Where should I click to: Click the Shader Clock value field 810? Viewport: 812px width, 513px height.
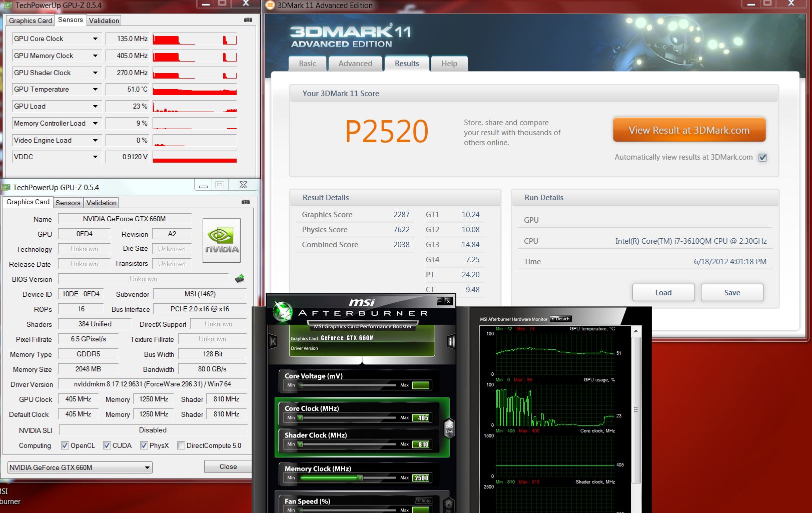[x=421, y=444]
